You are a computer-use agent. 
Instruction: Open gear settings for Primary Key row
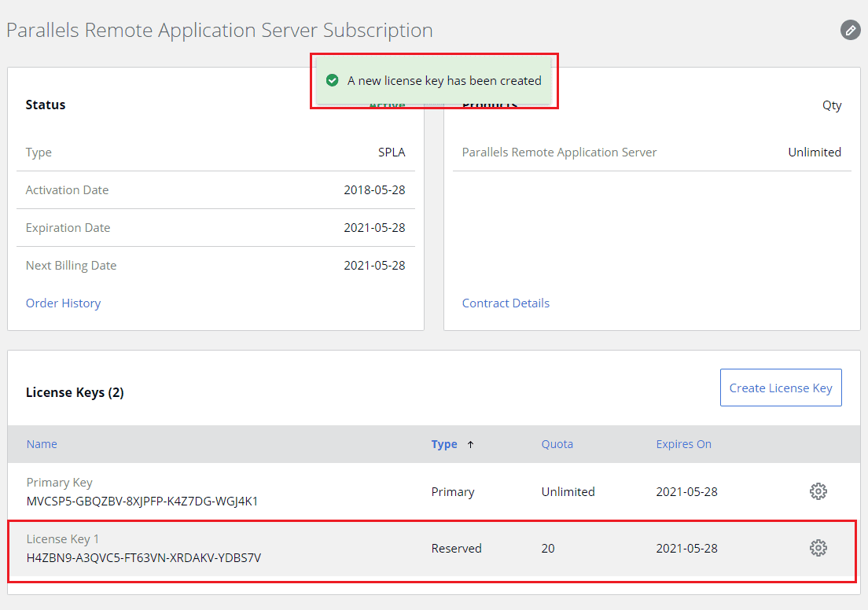pos(818,491)
